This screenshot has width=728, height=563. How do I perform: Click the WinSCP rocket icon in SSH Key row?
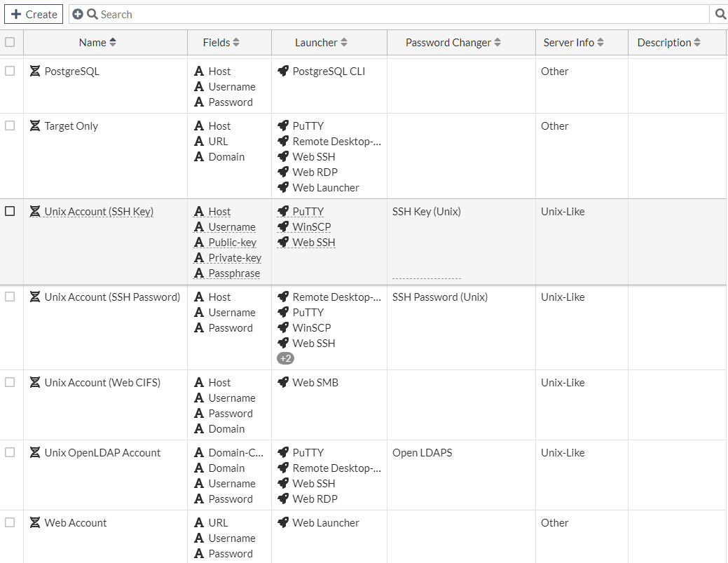[x=283, y=226]
